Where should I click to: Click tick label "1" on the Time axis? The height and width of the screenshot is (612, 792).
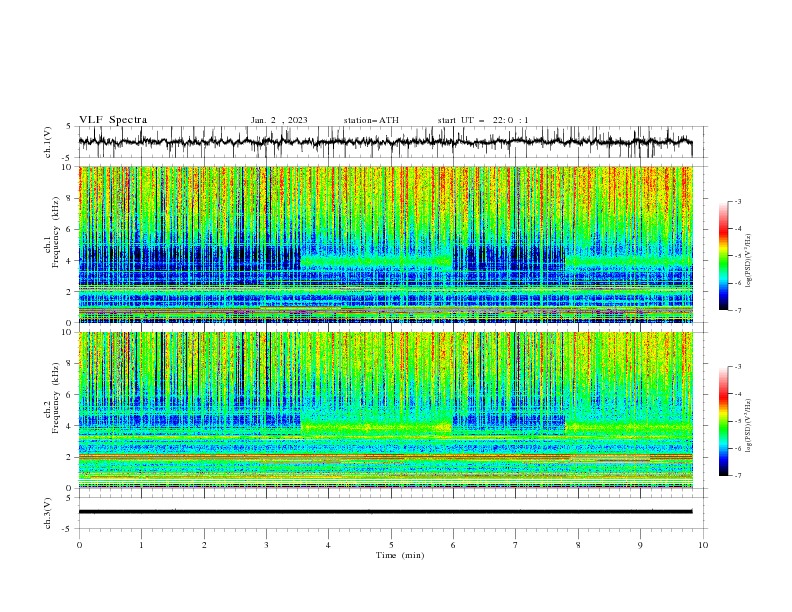point(141,545)
